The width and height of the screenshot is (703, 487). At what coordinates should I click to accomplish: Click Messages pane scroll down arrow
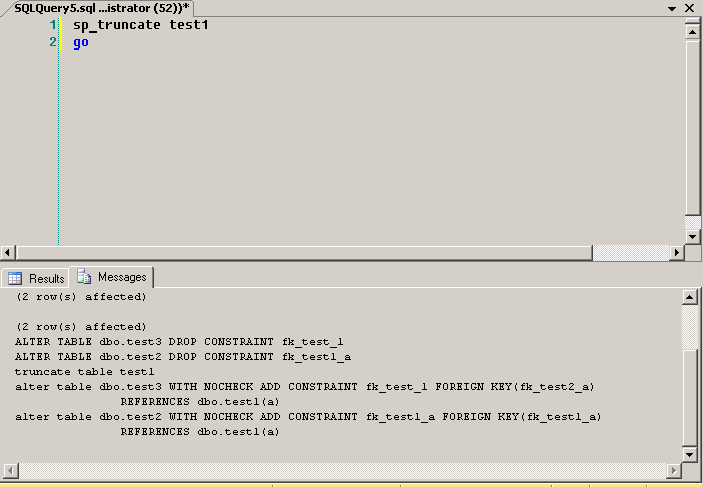coord(689,453)
